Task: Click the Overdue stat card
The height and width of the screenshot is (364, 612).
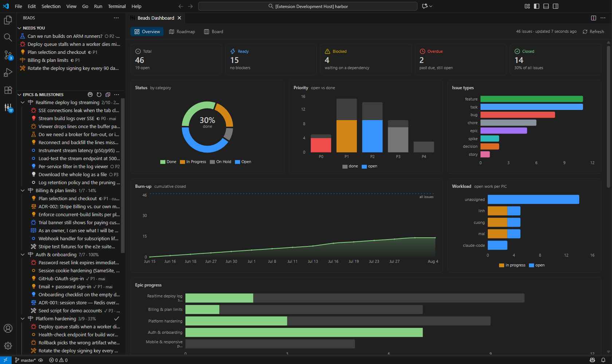Action: (x=460, y=60)
